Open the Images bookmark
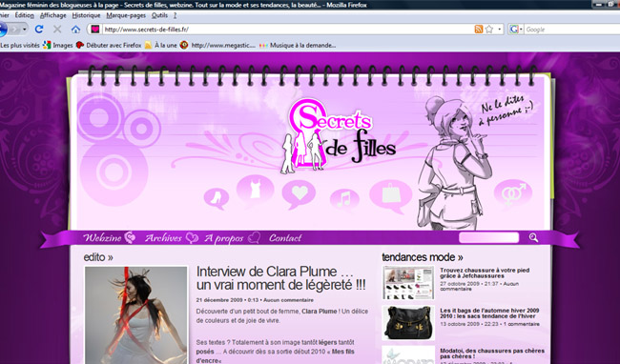Image resolution: width=620 pixels, height=364 pixels. coord(58,46)
